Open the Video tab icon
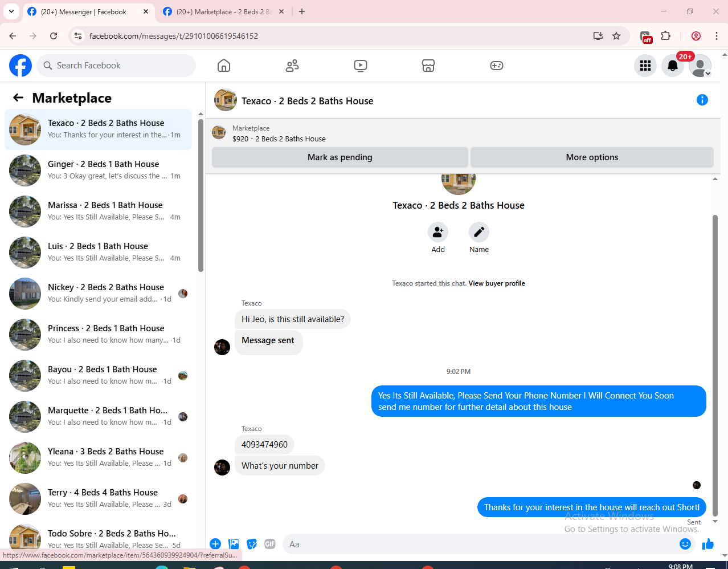Screen dimensions: 728x569 pyautogui.click(x=361, y=66)
